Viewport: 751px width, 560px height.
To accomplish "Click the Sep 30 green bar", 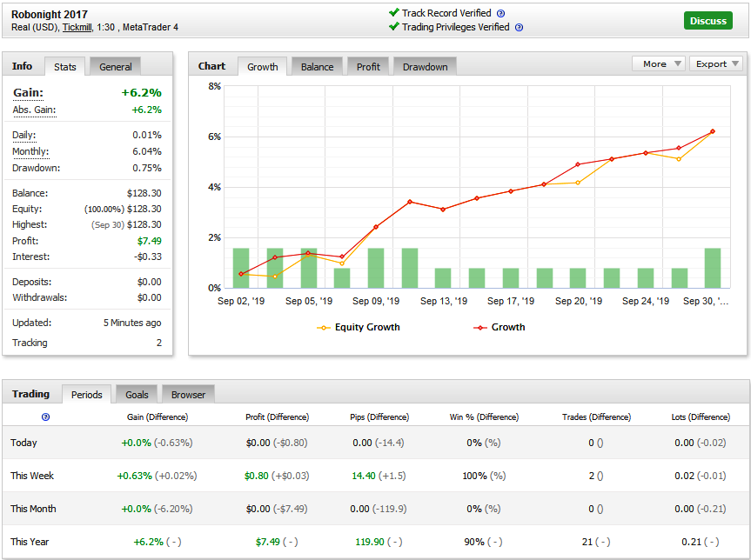I will point(713,268).
